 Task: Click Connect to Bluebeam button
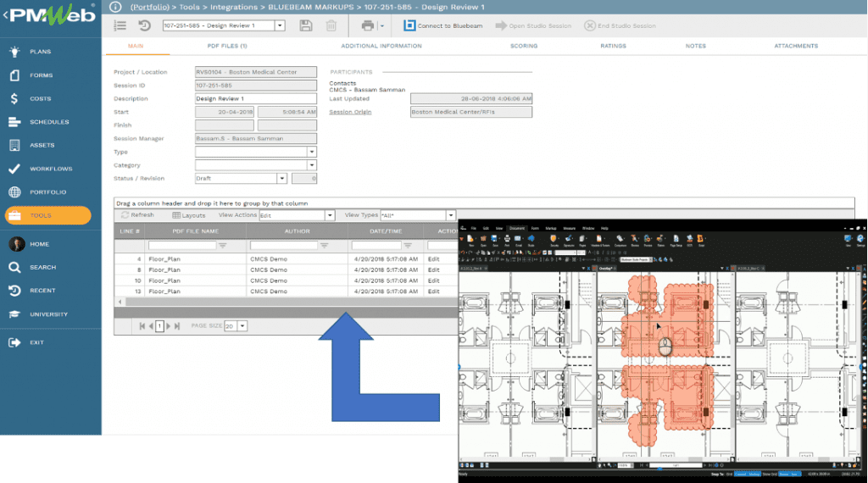[442, 25]
